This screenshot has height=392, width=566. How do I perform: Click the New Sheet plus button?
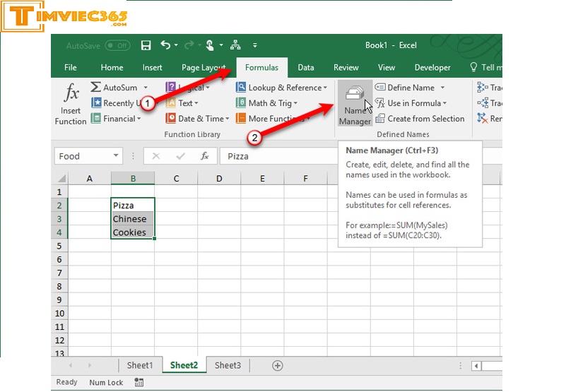point(277,365)
